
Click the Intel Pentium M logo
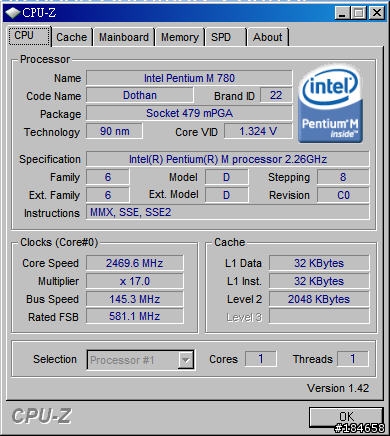tap(330, 105)
